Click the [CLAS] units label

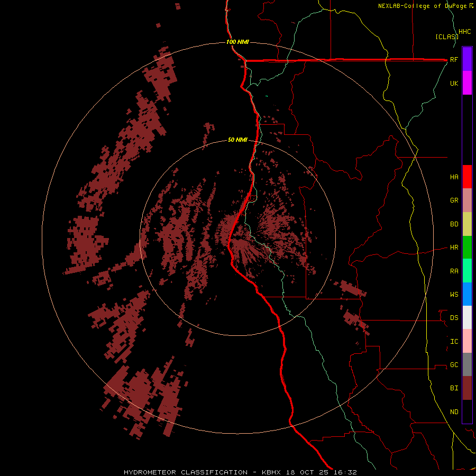(447, 36)
